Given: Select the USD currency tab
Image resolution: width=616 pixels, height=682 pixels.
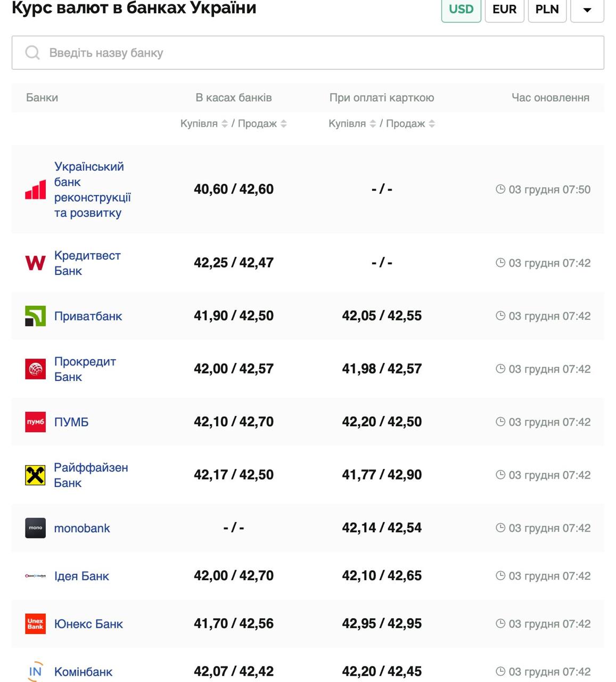Looking at the screenshot, I should tap(461, 10).
